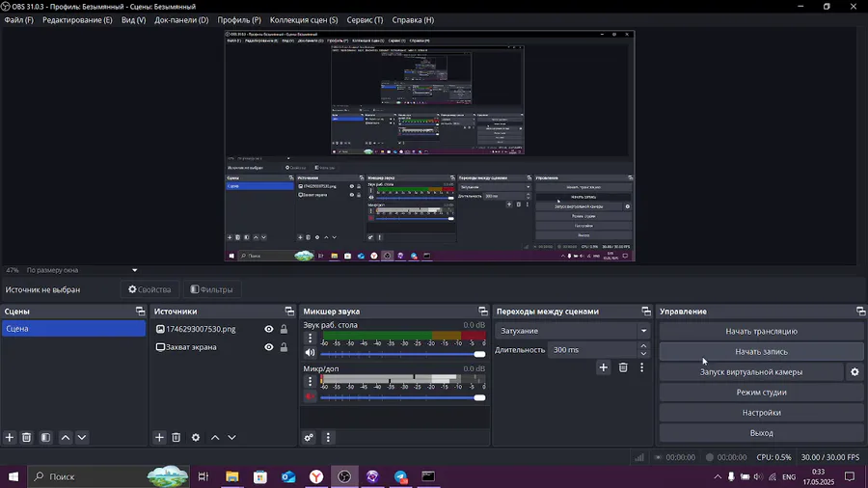Open the Док-панели menu

181,20
